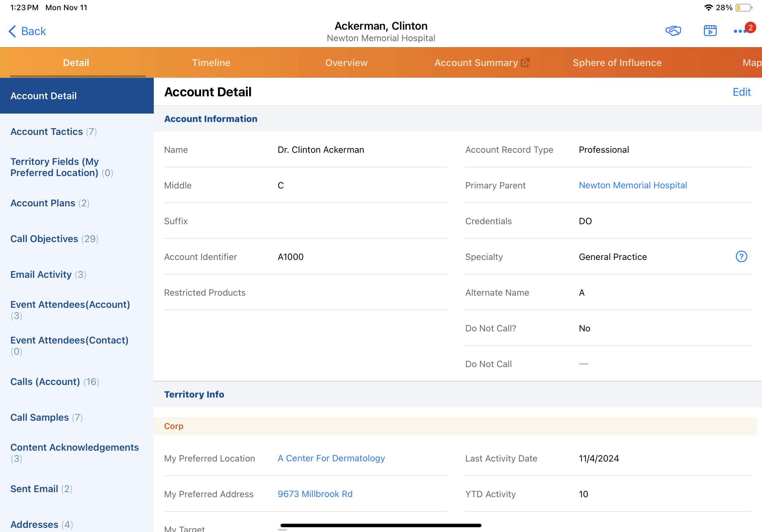The width and height of the screenshot is (762, 532).
Task: Tap the battery indicator in status bar
Action: (x=744, y=7)
